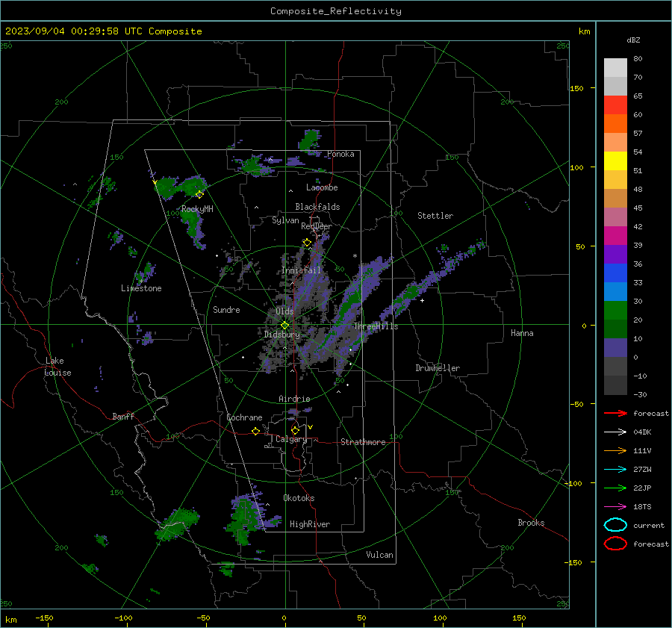Screen dimensions: 672x628
Task: Click the Lacombe city label
Action: (322, 187)
